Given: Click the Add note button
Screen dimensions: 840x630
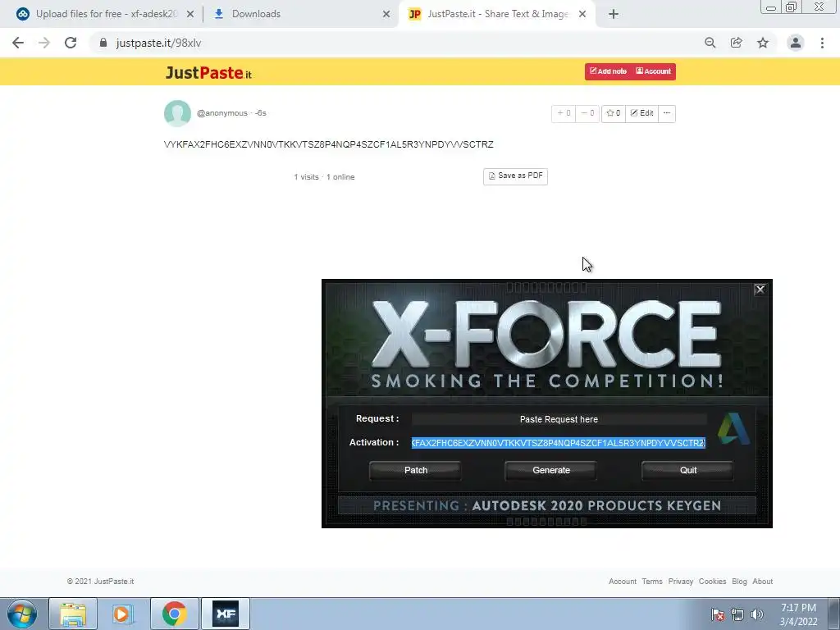Looking at the screenshot, I should tap(608, 71).
